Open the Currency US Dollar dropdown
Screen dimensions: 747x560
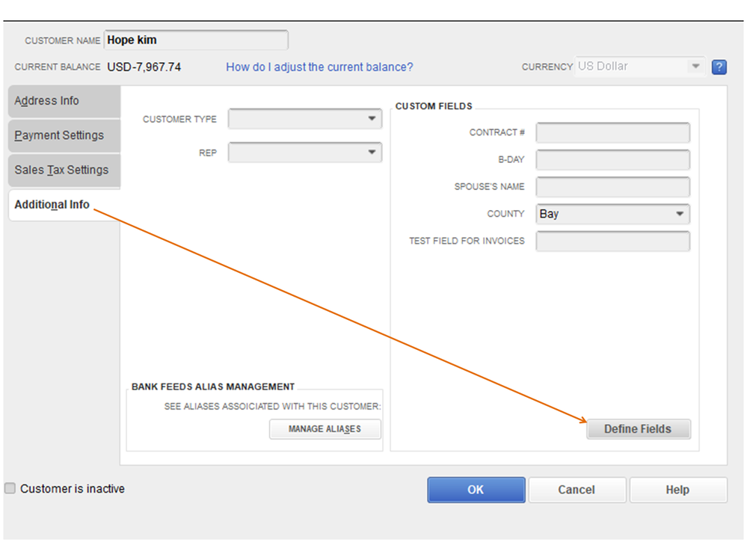(640, 67)
